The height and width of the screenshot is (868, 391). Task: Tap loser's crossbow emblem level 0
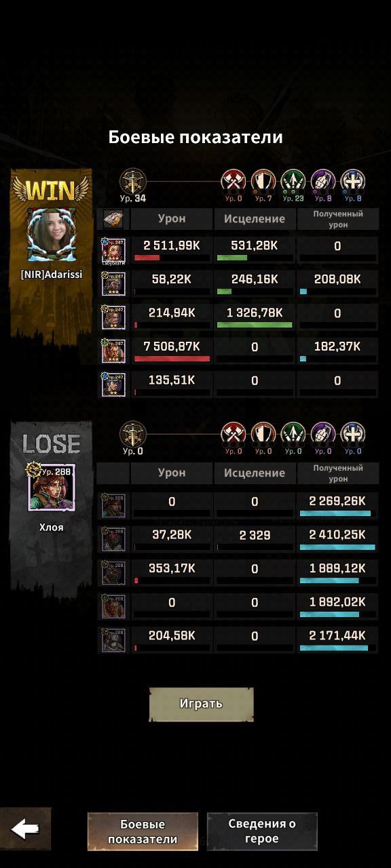[x=133, y=435]
